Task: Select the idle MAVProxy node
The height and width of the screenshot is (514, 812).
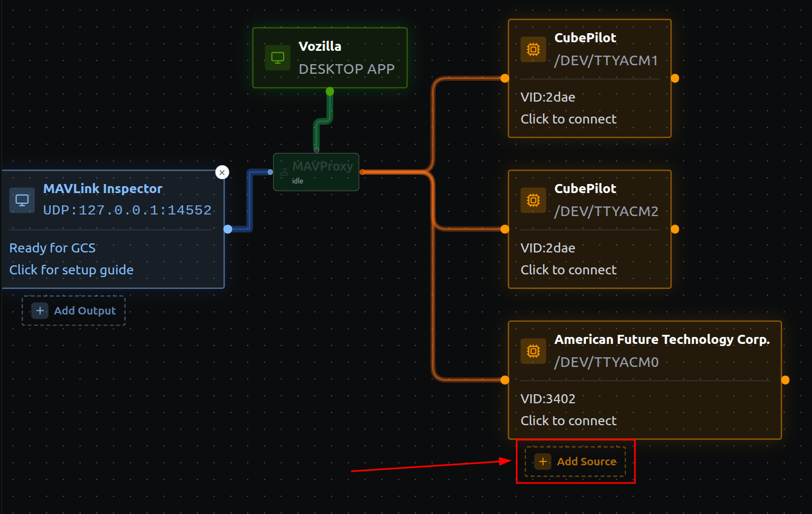Action: coord(321,173)
